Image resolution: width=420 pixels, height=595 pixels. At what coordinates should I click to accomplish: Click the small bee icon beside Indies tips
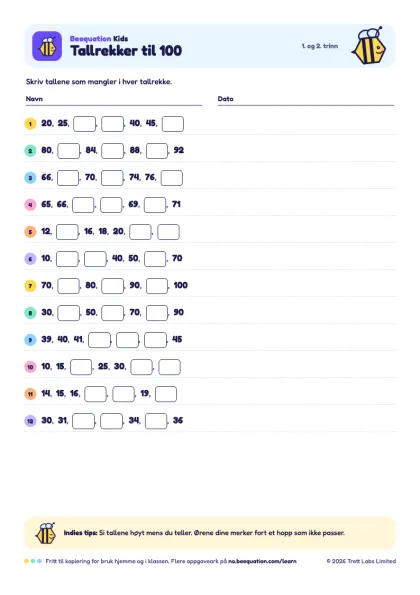46,533
